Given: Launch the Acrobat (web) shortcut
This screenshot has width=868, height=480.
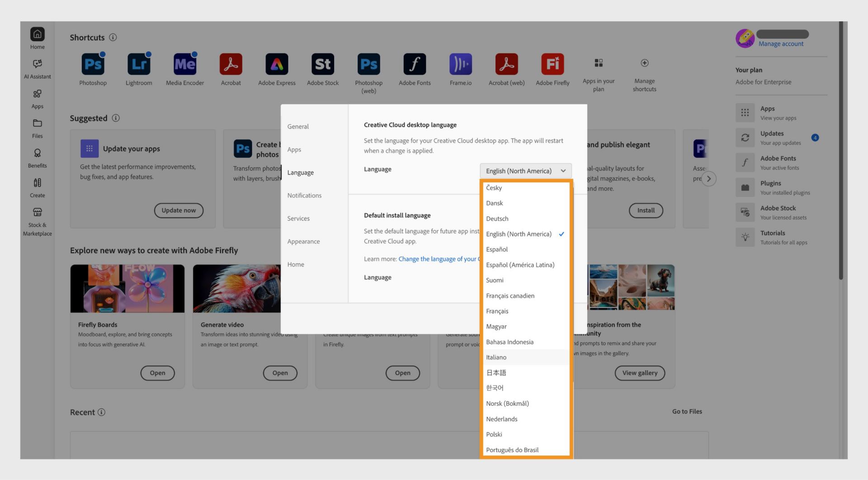Looking at the screenshot, I should [507, 64].
